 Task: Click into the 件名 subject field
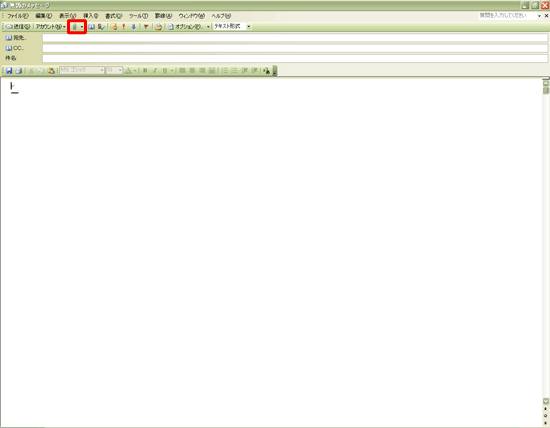295,58
